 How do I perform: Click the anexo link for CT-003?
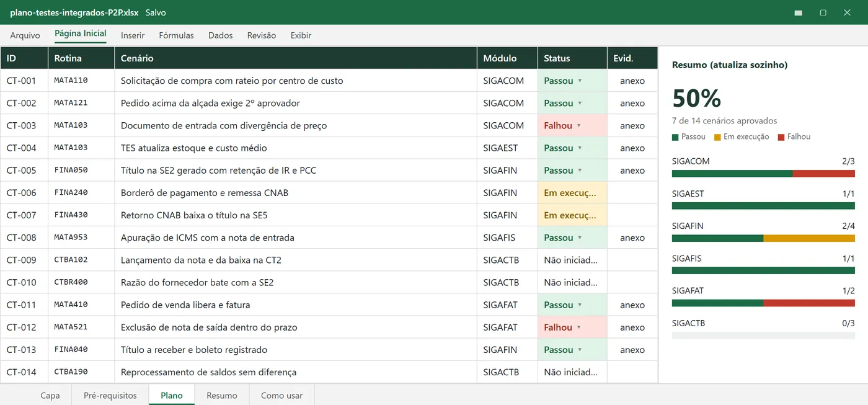click(x=632, y=125)
